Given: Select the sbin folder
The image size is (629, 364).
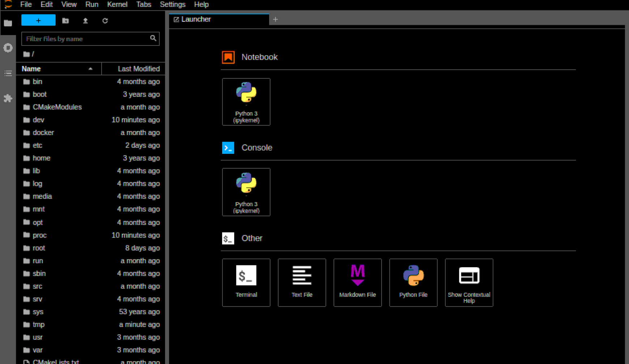Looking at the screenshot, I should [91, 273].
